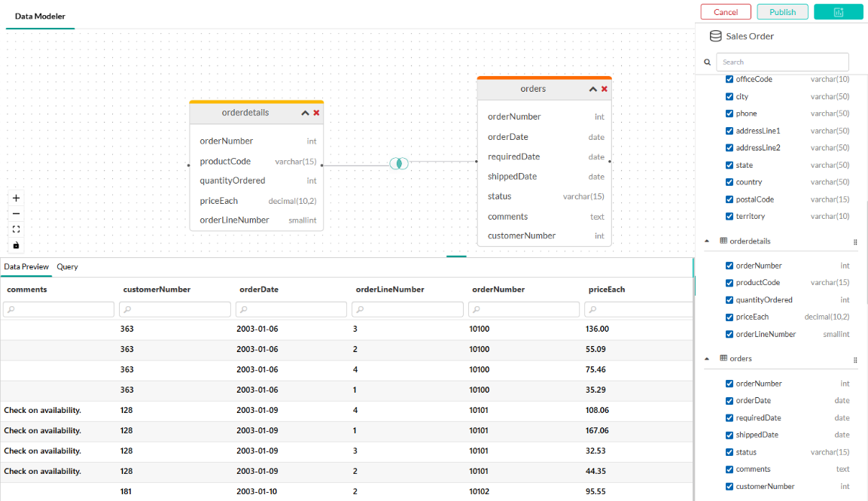Select the Data Preview tab

(x=26, y=266)
